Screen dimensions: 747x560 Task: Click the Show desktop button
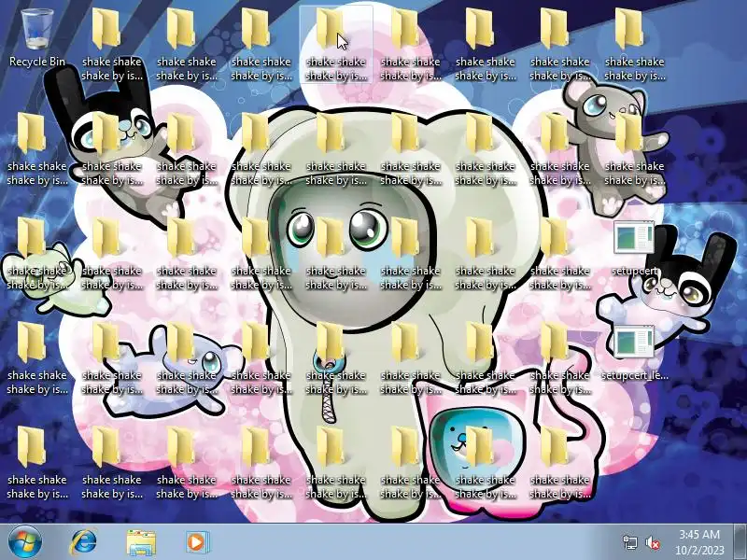[x=740, y=542]
